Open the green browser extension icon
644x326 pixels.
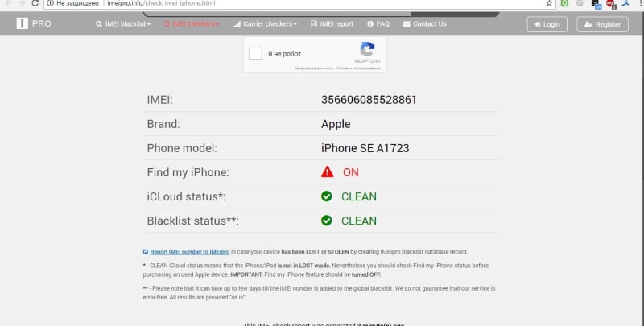point(565,3)
